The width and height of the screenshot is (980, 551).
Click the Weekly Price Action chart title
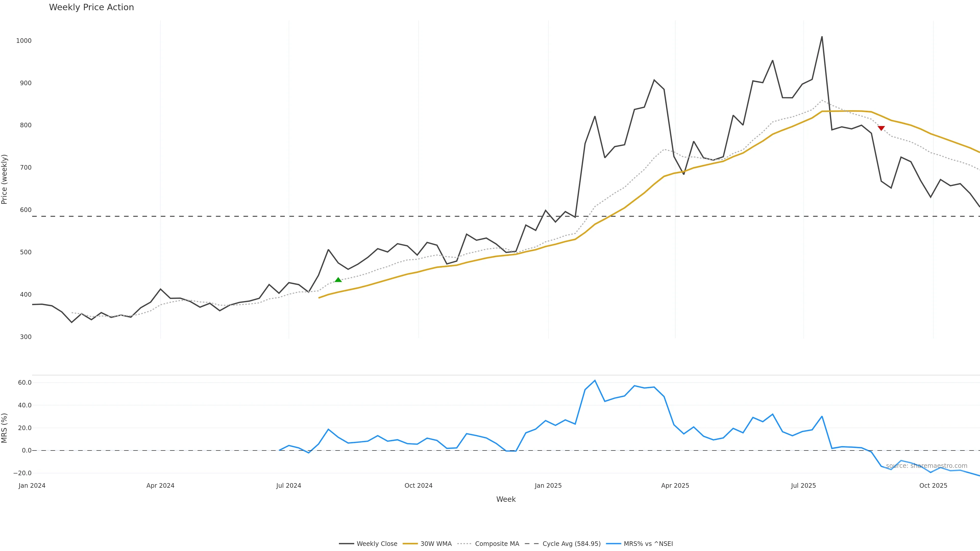click(x=91, y=7)
